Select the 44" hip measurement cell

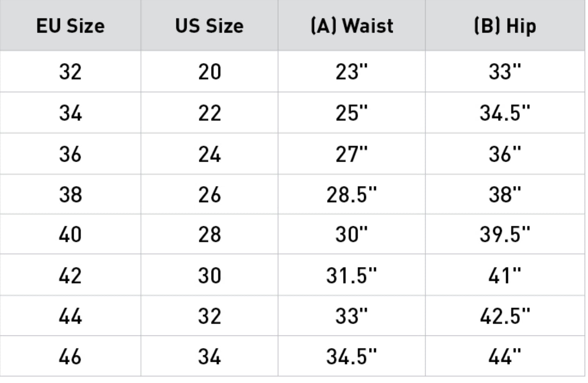505,356
